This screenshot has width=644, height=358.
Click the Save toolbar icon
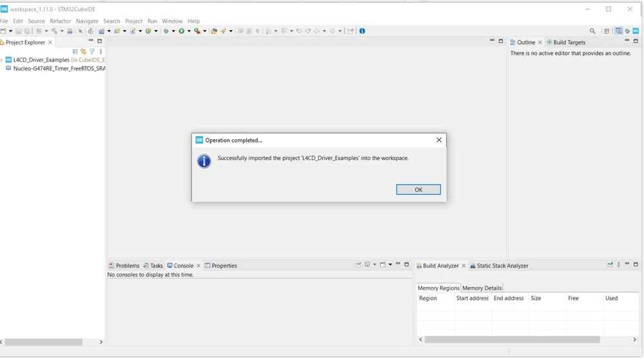click(x=19, y=31)
